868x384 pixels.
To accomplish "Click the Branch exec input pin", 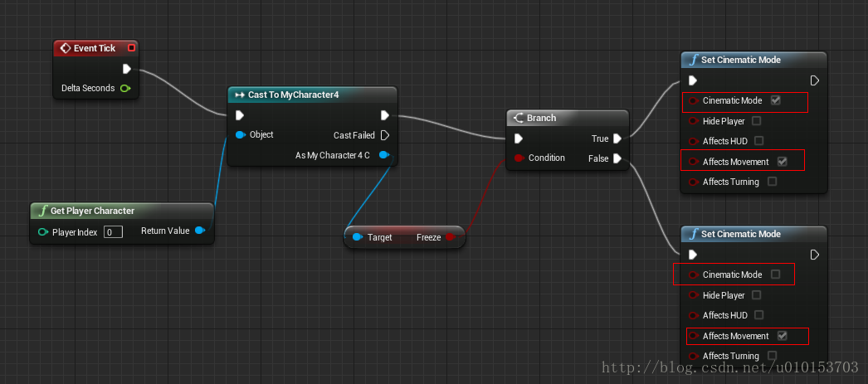I will click(x=519, y=139).
